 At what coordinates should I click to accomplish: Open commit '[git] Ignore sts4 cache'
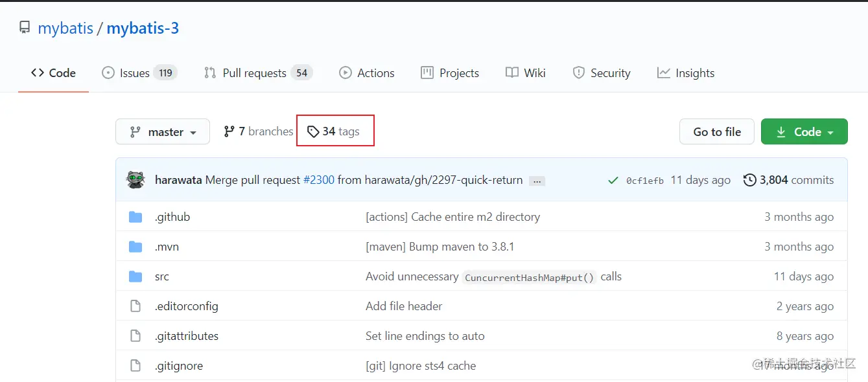click(421, 366)
